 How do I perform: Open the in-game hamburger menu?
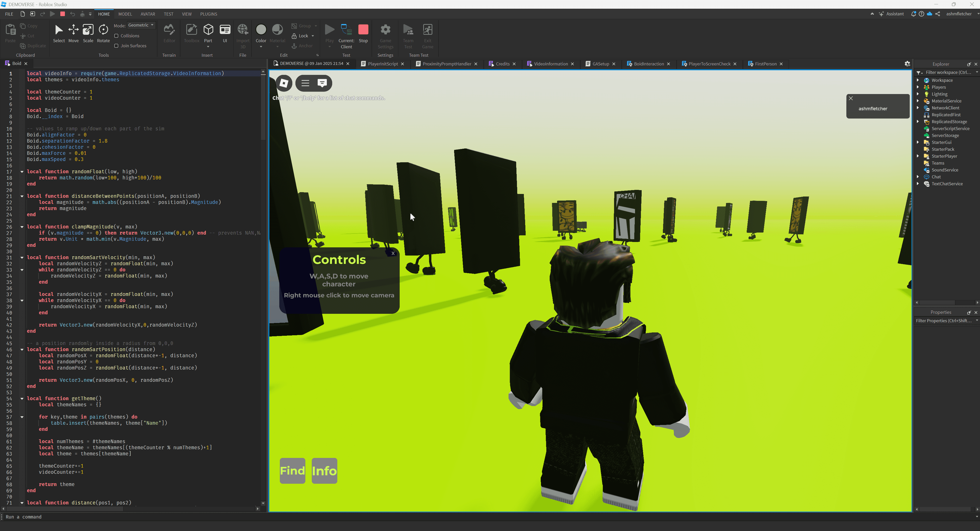(305, 83)
